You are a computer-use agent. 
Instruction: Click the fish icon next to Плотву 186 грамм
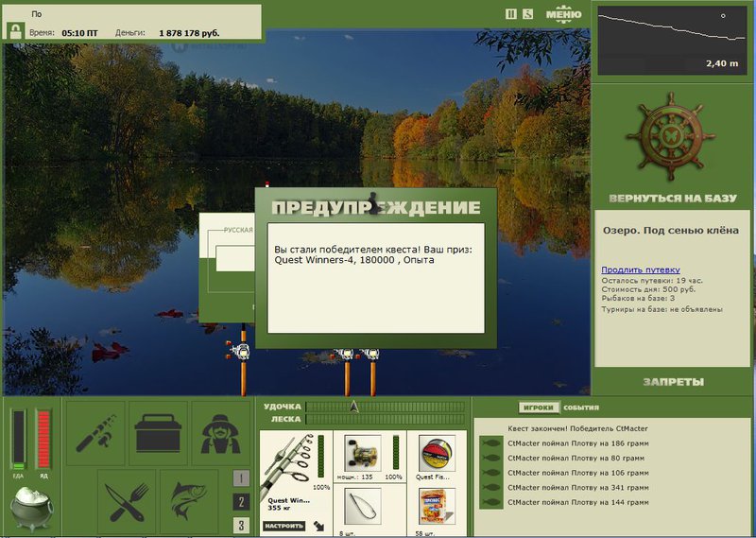click(x=491, y=443)
